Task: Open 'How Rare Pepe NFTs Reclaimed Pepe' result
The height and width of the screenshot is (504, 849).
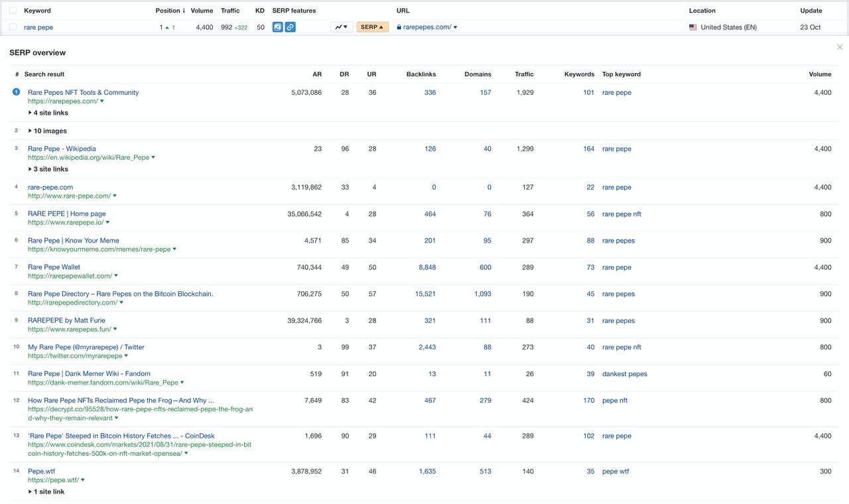Action: 121,401
